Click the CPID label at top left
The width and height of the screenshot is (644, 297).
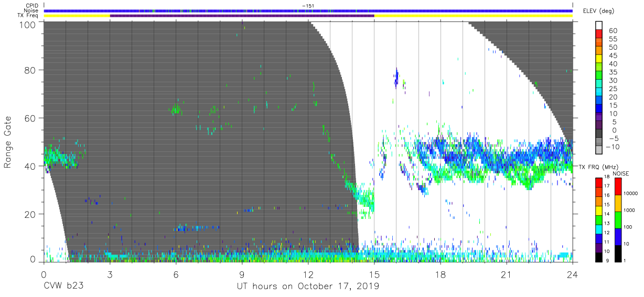[31, 6]
